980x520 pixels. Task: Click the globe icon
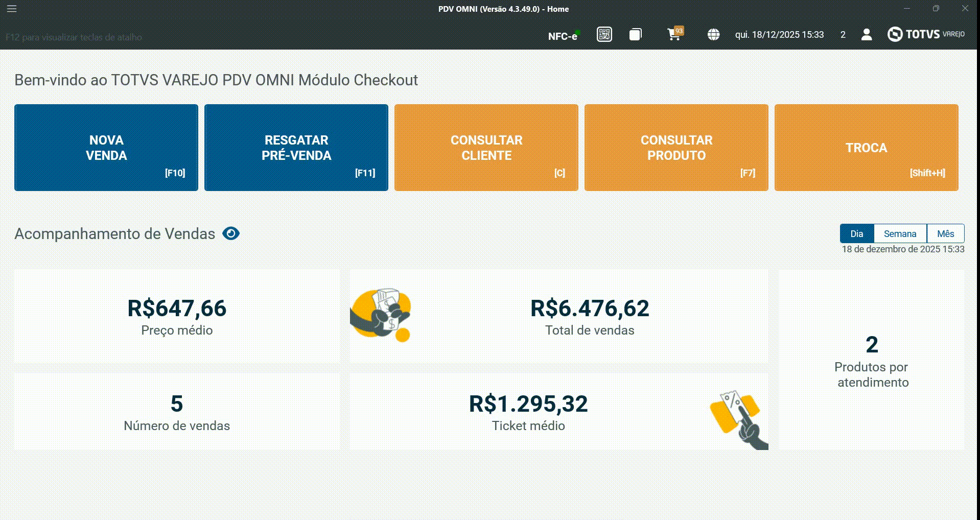[x=713, y=35]
